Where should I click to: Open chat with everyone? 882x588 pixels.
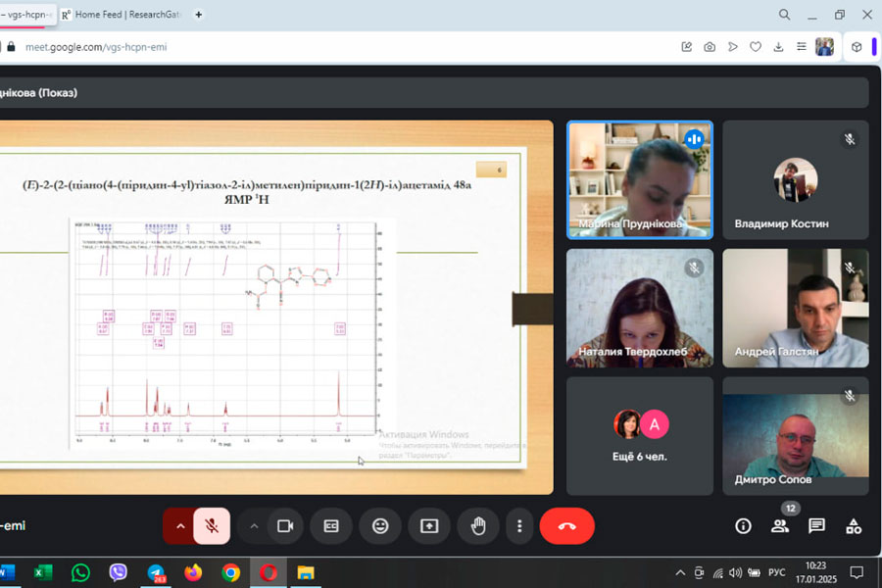(816, 526)
